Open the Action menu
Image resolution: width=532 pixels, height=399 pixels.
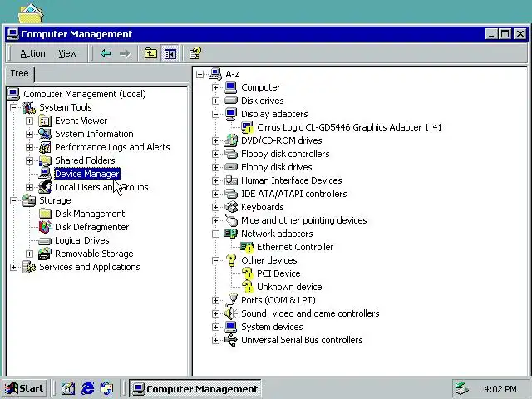point(32,53)
